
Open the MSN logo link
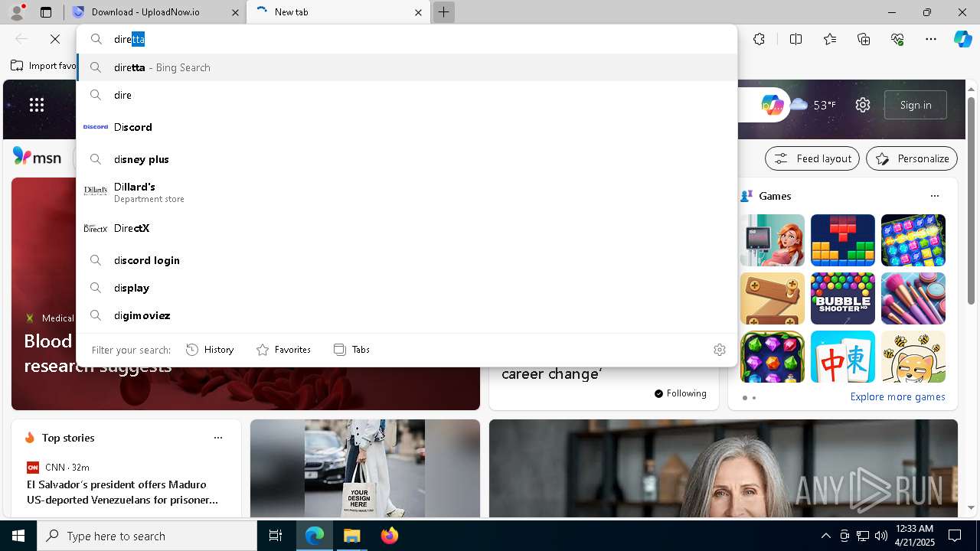(37, 157)
